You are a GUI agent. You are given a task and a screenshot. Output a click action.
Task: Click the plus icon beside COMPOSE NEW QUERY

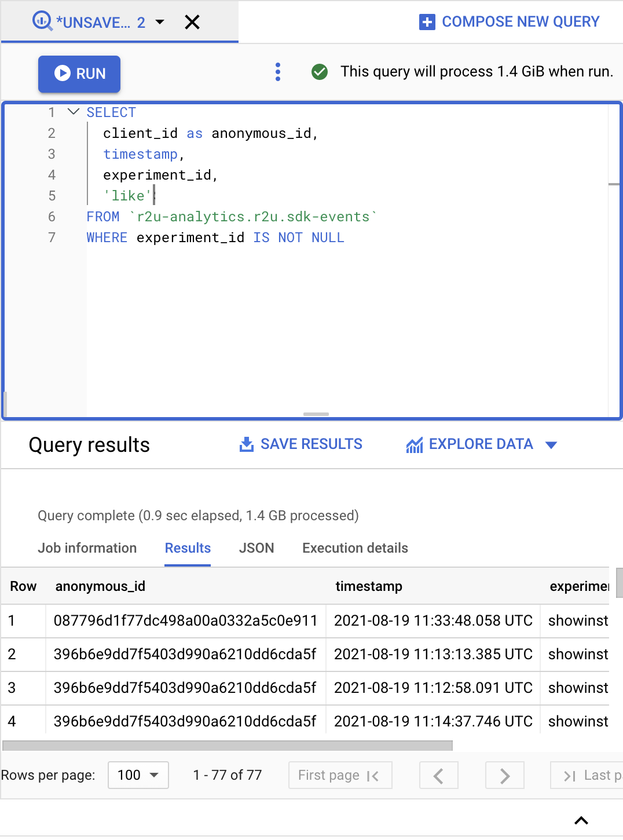(x=427, y=21)
